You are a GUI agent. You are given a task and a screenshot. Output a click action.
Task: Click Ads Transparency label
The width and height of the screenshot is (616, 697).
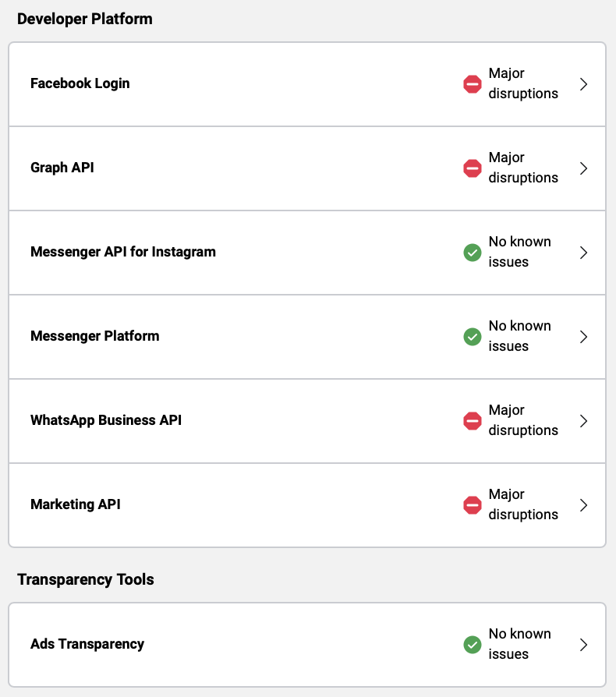pos(87,644)
